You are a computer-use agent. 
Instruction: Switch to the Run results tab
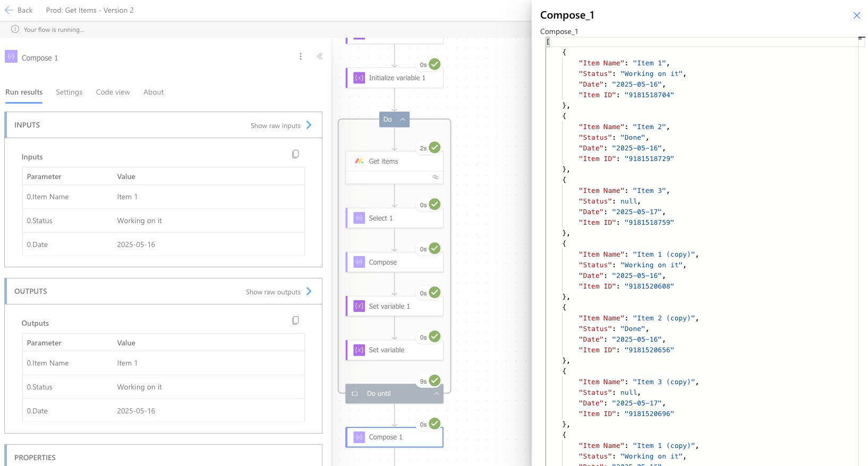point(24,92)
